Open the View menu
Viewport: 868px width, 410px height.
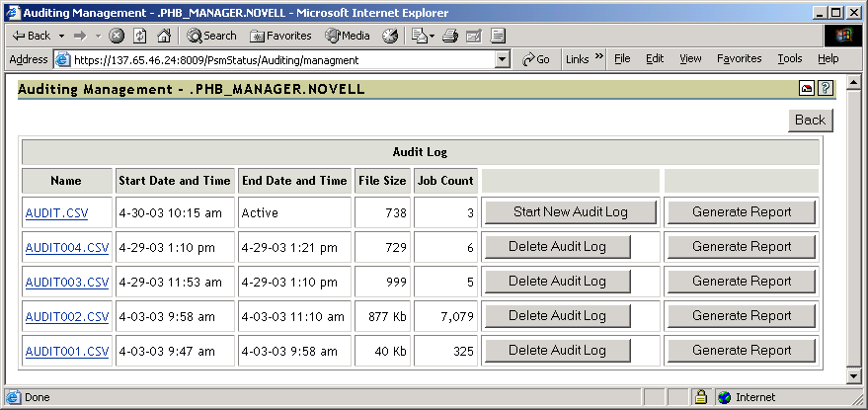click(690, 59)
